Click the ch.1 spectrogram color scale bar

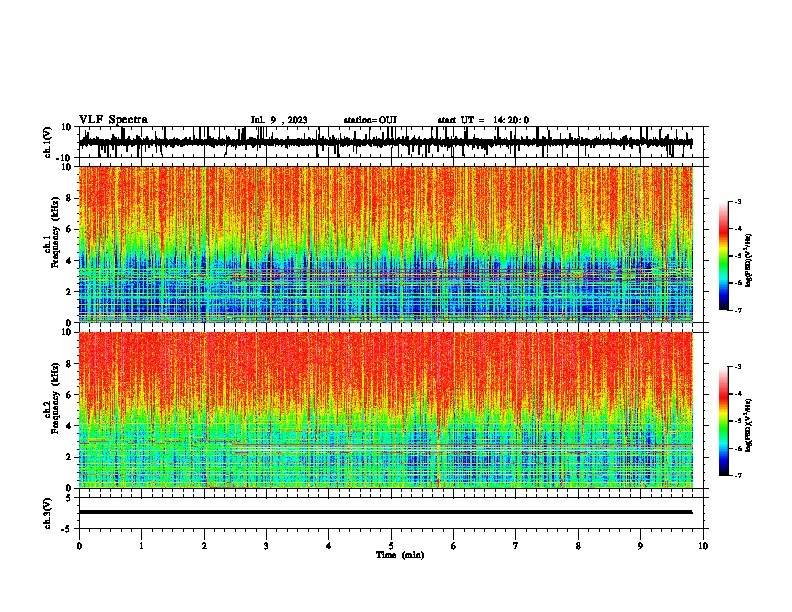coord(723,256)
